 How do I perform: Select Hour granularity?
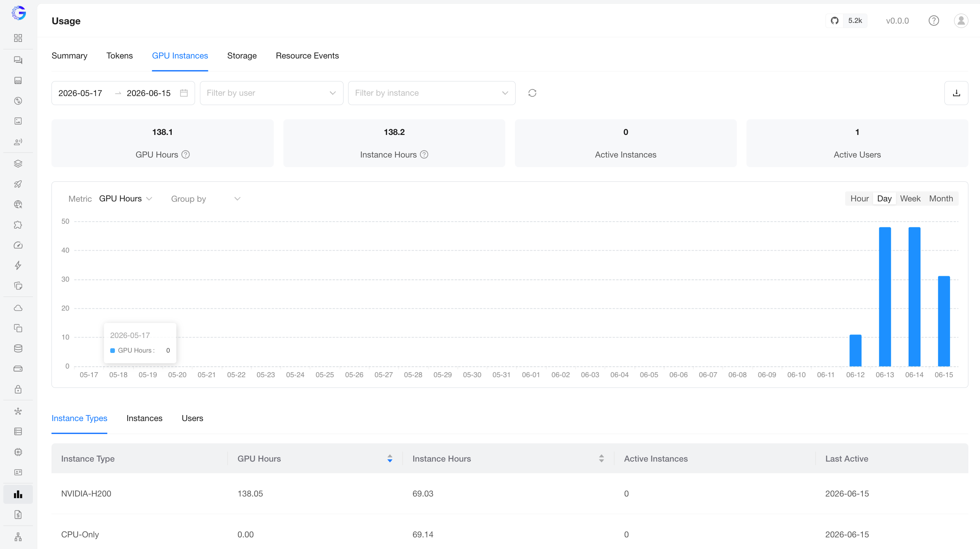859,199
